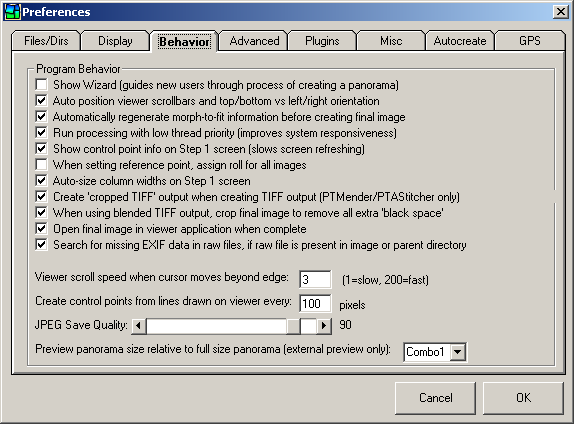The height and width of the screenshot is (424, 574).
Task: Toggle Auto-size column widths on Step 1
Action: tap(41, 181)
